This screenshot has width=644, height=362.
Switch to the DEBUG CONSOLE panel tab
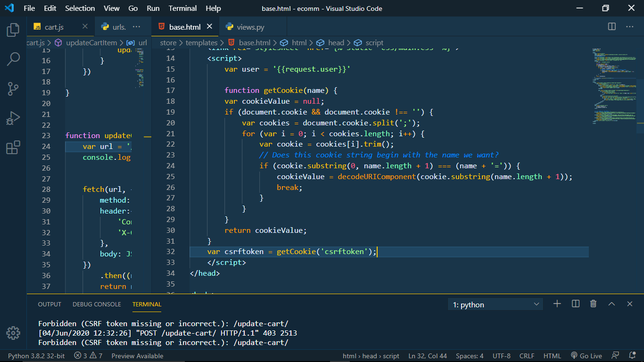[x=97, y=304]
